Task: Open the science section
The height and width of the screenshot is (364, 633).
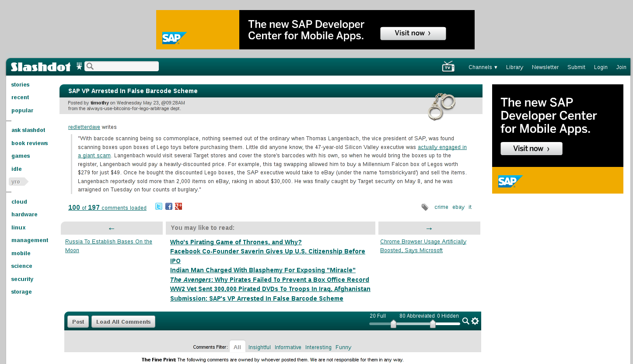Action: [22, 266]
